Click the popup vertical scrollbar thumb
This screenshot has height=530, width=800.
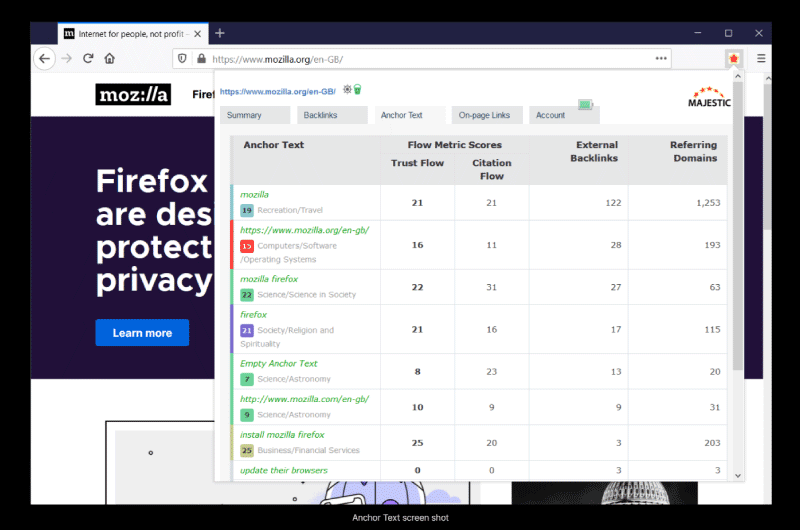point(738,225)
